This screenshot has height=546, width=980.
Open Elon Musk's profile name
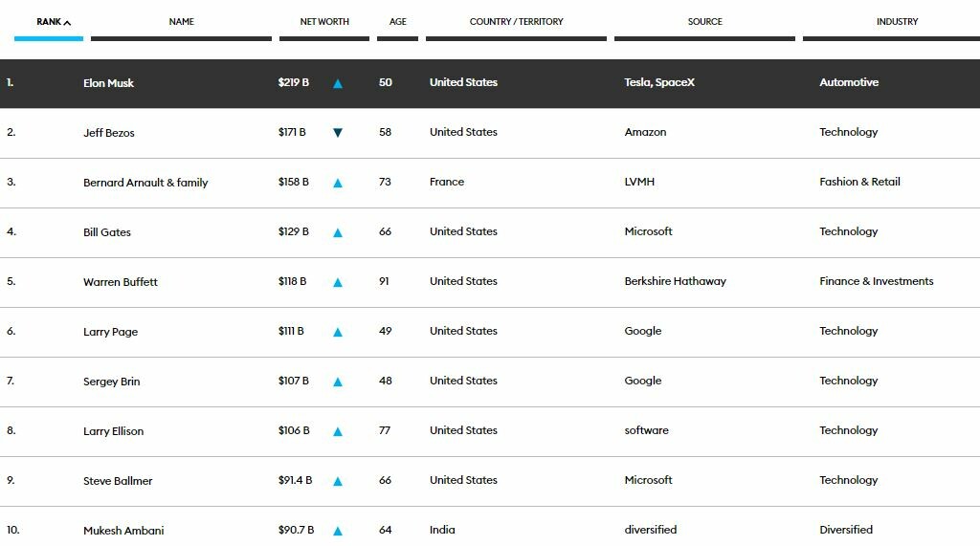[x=109, y=83]
